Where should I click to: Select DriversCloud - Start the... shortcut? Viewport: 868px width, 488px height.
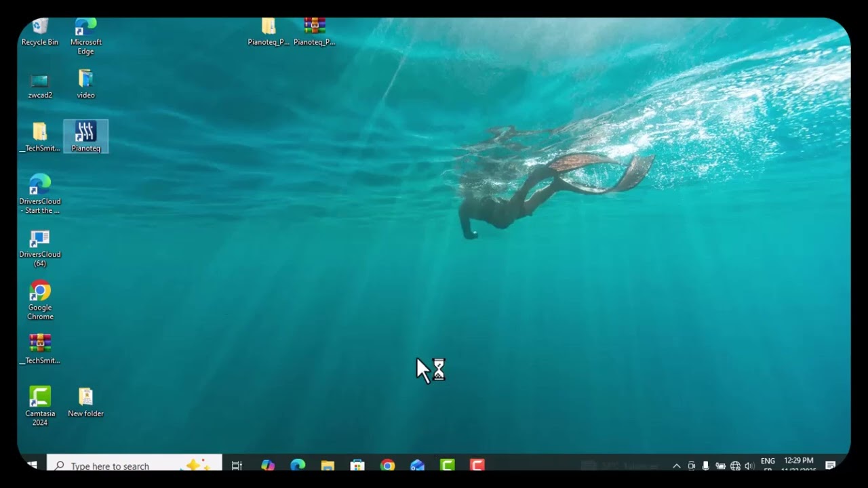40,194
